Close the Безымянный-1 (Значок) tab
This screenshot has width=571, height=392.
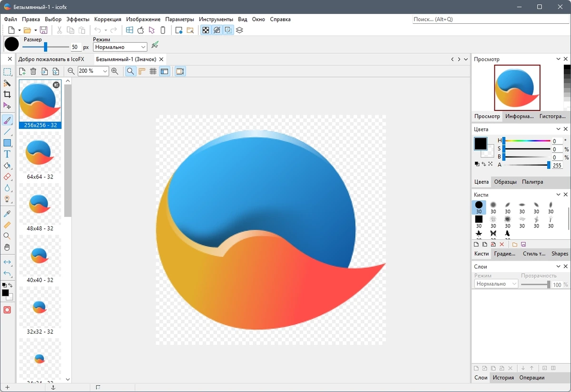click(x=161, y=59)
